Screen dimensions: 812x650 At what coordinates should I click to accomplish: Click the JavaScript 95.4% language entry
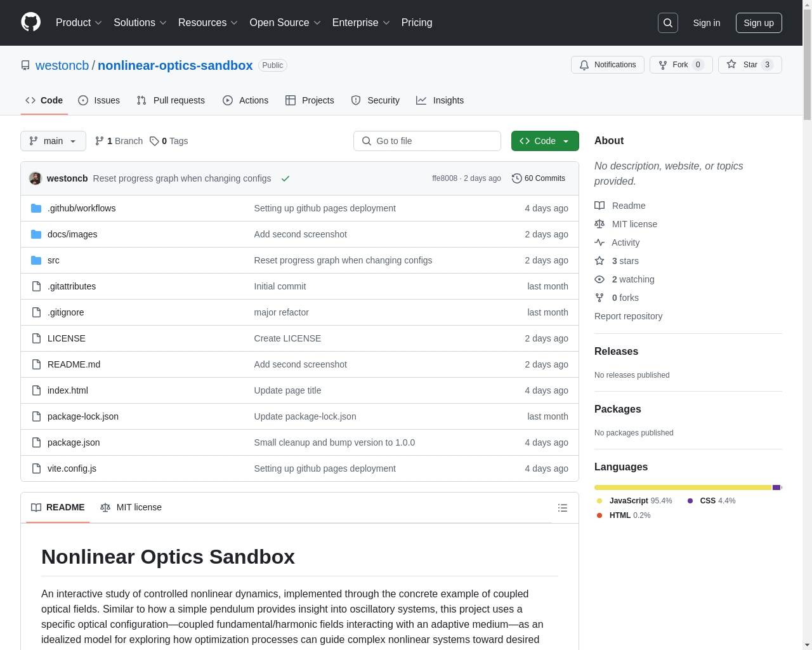(x=634, y=501)
